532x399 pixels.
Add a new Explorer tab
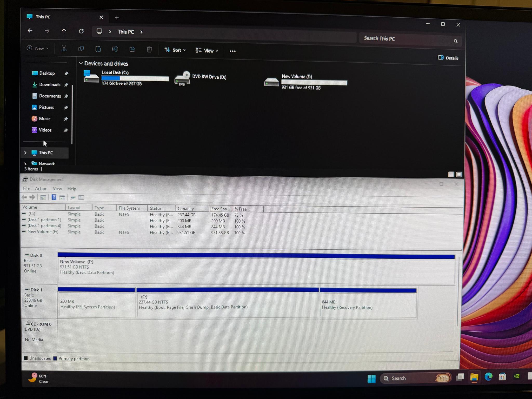[x=117, y=18]
